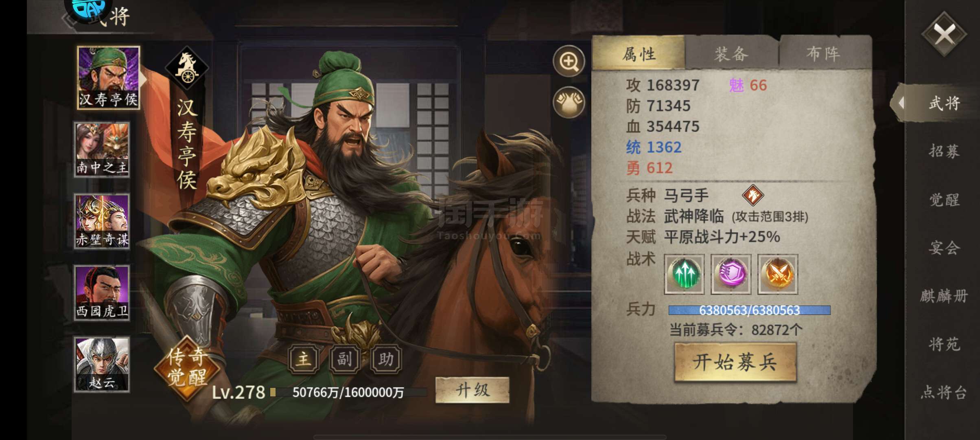Image resolution: width=980 pixels, height=440 pixels.
Task: Click the horse chariot troop type emblem
Action: pyautogui.click(x=187, y=68)
